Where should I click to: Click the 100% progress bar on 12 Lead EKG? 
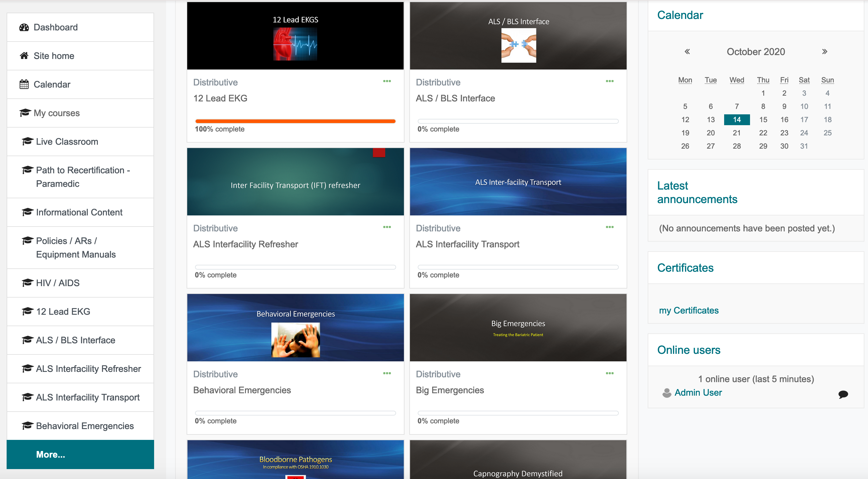(295, 121)
